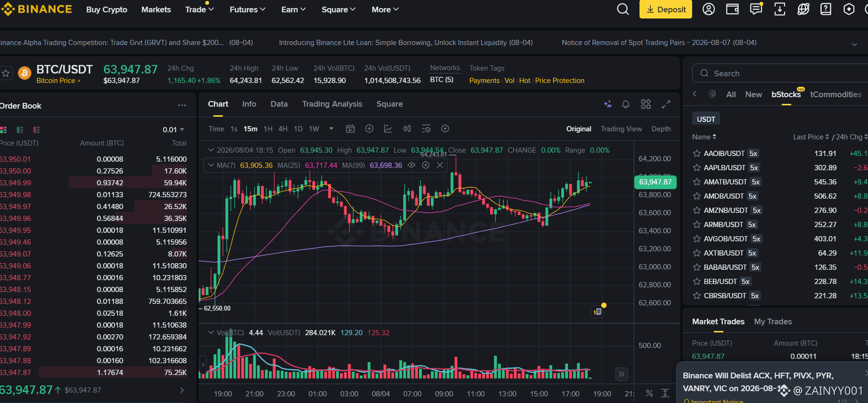Toggle MA indicator visibility eye icon
Screen dimensions: 868x403
[411, 165]
